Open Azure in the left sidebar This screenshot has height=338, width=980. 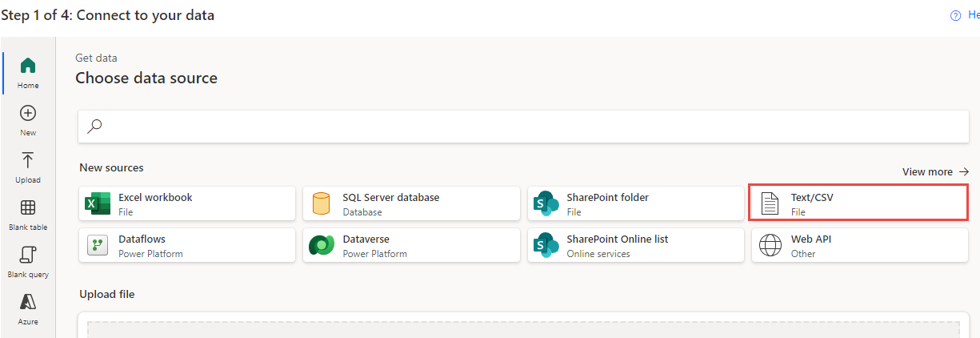28,308
